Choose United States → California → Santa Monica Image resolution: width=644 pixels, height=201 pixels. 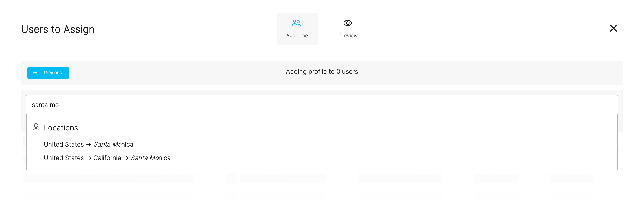[x=107, y=158]
